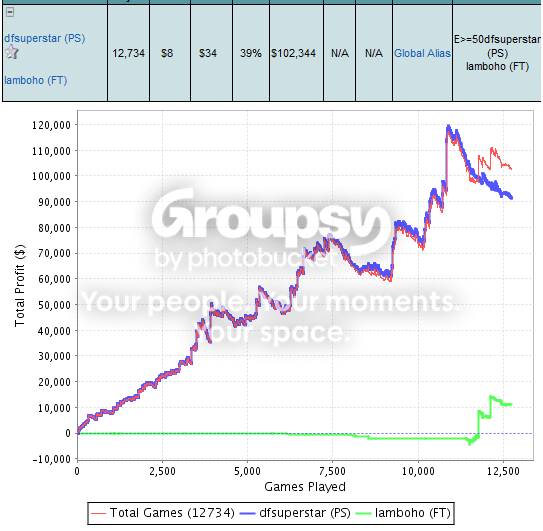Click the 12,500 x-axis tick label
Image resolution: width=543 pixels, height=531 pixels.
(x=503, y=471)
